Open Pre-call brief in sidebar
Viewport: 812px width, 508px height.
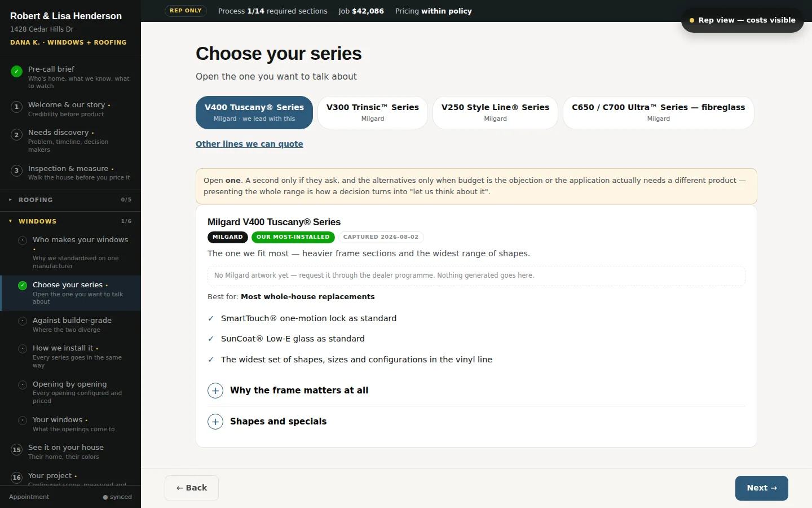pyautogui.click(x=70, y=77)
